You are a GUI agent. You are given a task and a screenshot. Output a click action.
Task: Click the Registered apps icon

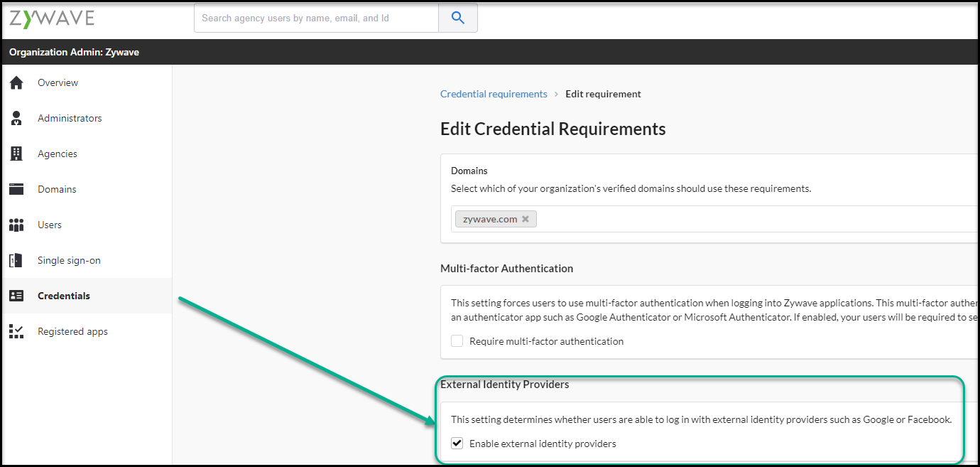tap(16, 331)
